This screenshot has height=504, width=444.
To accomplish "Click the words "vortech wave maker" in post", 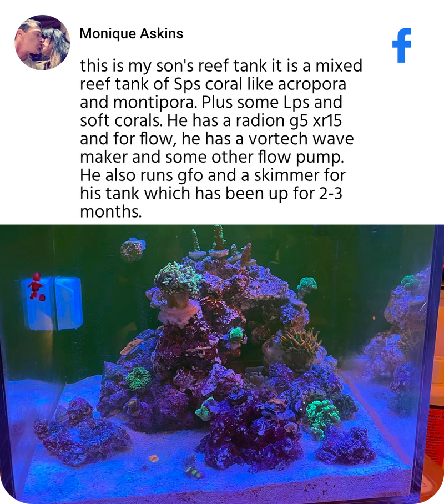I will tap(216, 148).
